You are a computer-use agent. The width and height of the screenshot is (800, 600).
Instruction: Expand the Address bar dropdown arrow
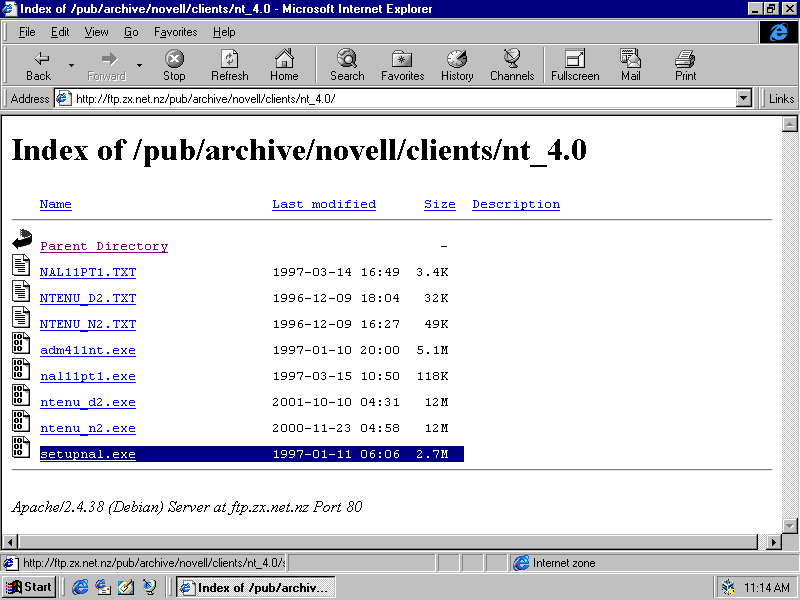pos(744,98)
